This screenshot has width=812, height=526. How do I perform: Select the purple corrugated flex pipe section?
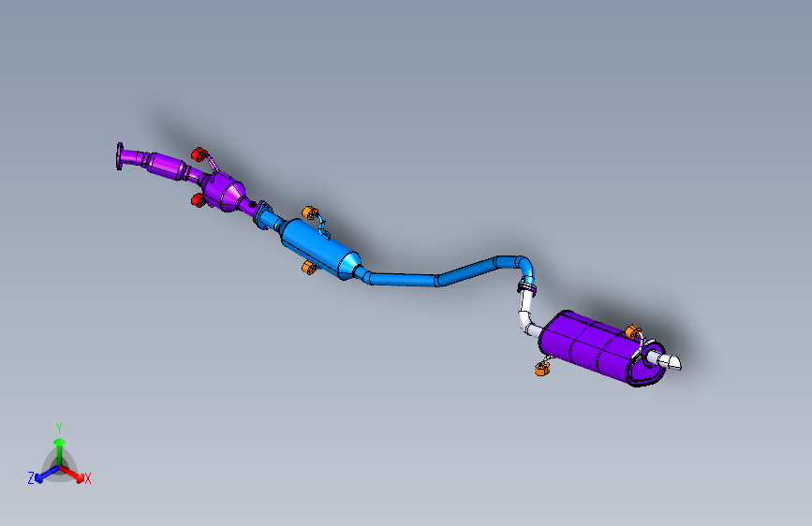(x=165, y=166)
